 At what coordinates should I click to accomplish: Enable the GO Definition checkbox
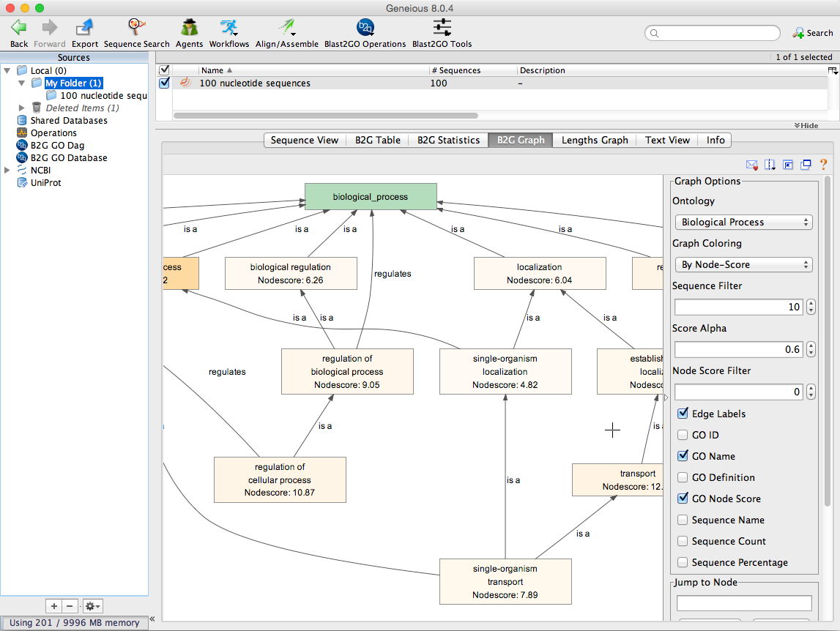(683, 477)
